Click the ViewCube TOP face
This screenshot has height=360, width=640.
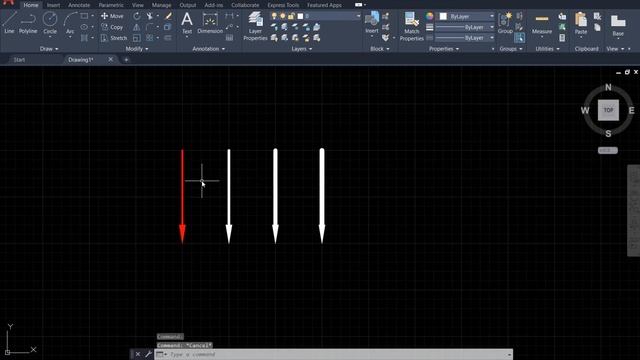point(608,110)
